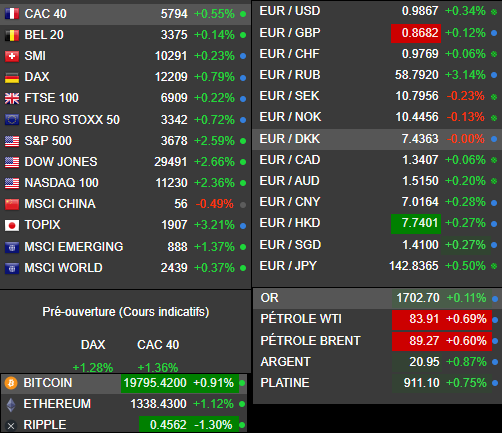The width and height of the screenshot is (502, 433).
Task: Click the pre-opening CAC 40 indicative value
Action: click(158, 368)
